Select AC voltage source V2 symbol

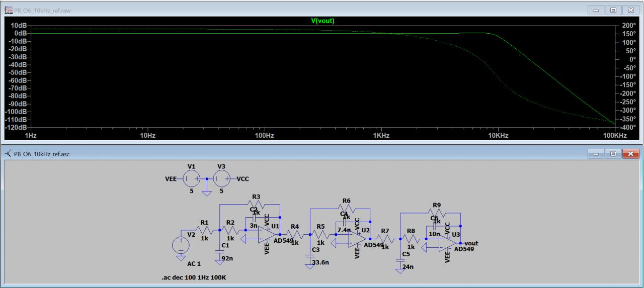pos(180,245)
